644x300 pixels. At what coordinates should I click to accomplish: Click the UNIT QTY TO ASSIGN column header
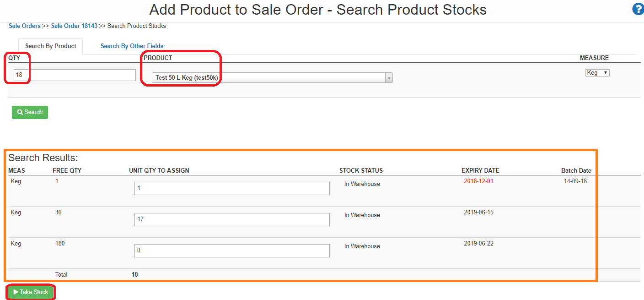coord(159,171)
